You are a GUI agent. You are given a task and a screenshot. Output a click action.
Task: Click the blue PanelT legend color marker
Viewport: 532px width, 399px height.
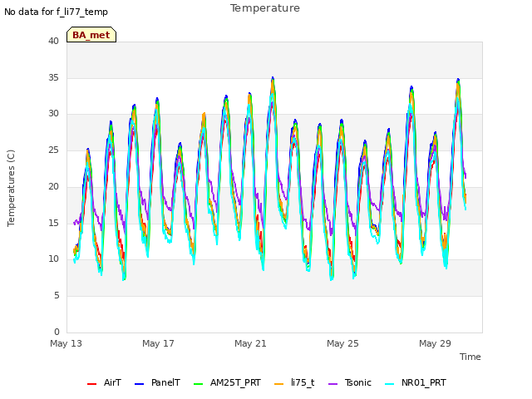139,384
